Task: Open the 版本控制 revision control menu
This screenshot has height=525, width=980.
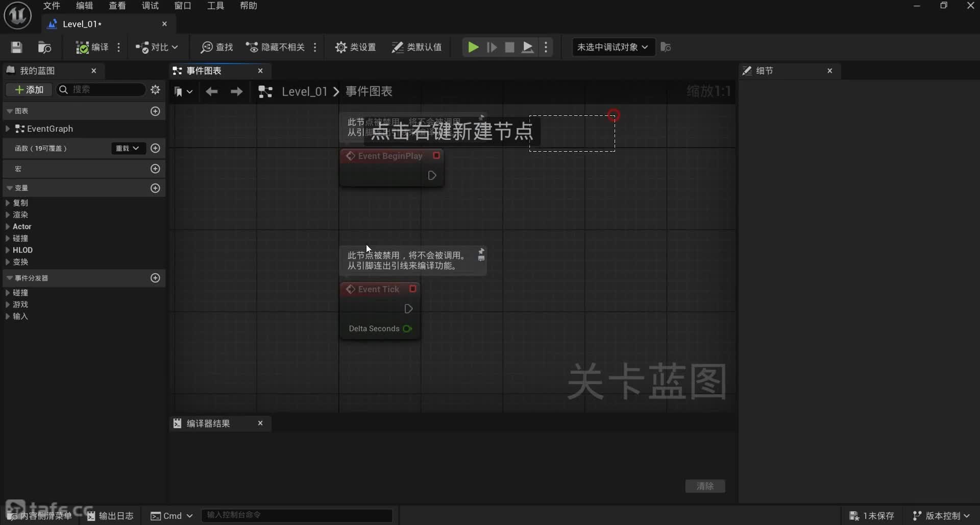Action: [941, 516]
